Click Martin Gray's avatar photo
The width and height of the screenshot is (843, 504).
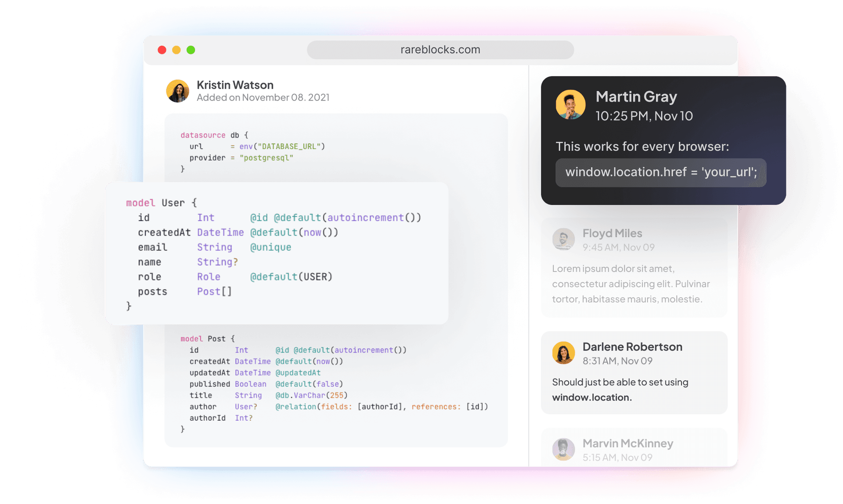(x=570, y=105)
